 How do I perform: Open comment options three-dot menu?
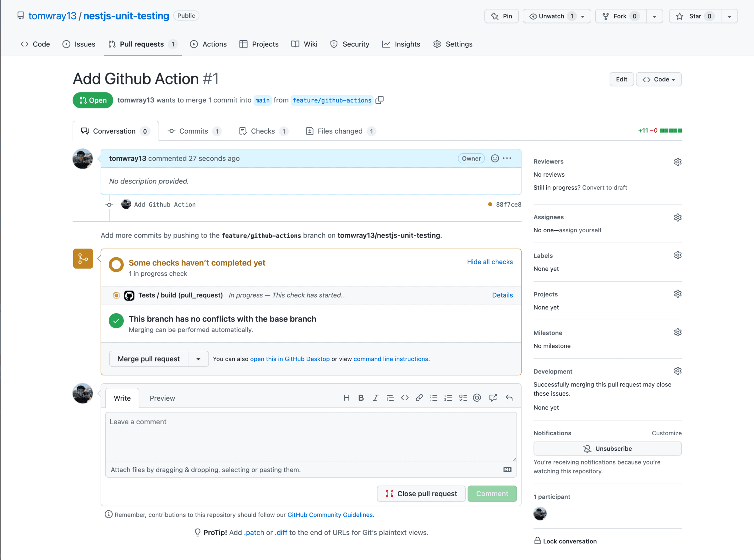pos(507,158)
